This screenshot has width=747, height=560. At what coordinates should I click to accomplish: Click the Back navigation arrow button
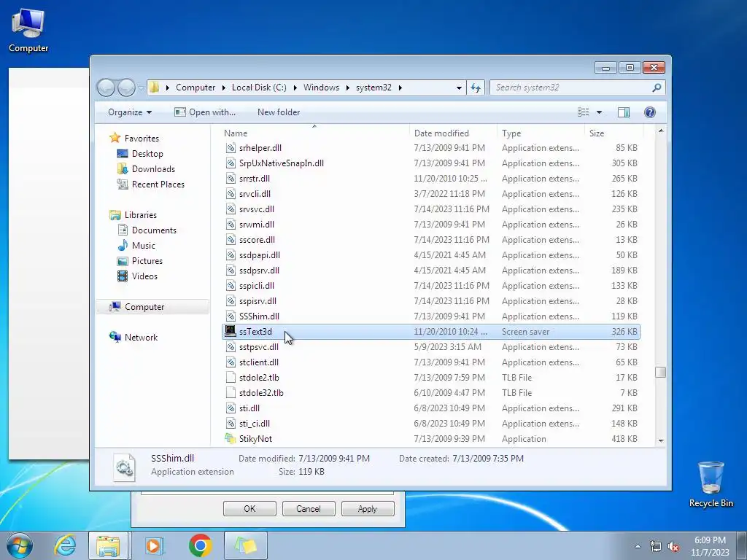(x=106, y=87)
